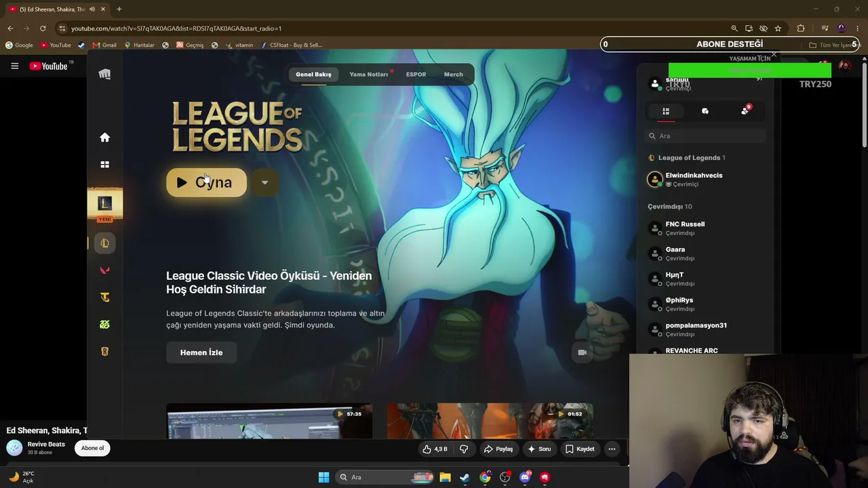Select friend Elwindinkahvecis
The width and height of the screenshot is (868, 488).
(x=705, y=179)
